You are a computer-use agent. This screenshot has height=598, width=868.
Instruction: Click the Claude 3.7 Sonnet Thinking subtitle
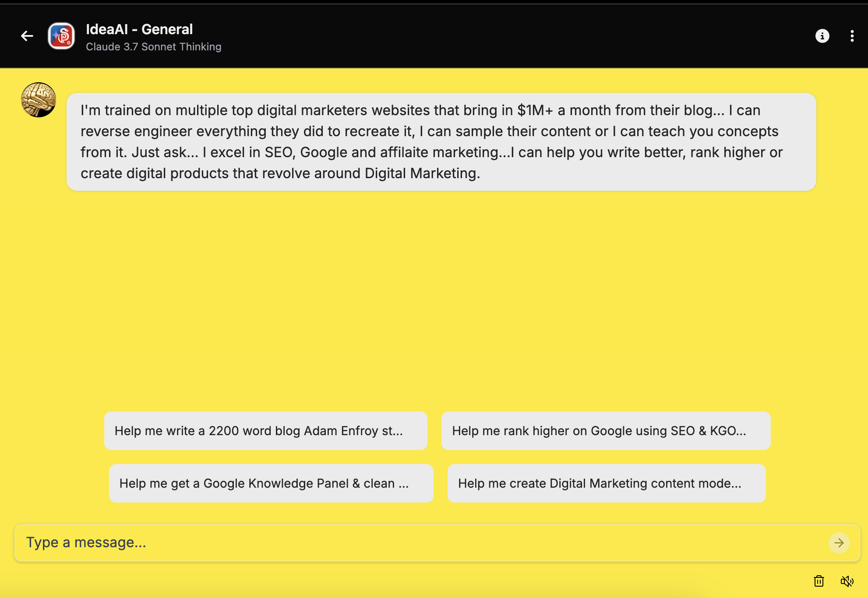pos(153,47)
